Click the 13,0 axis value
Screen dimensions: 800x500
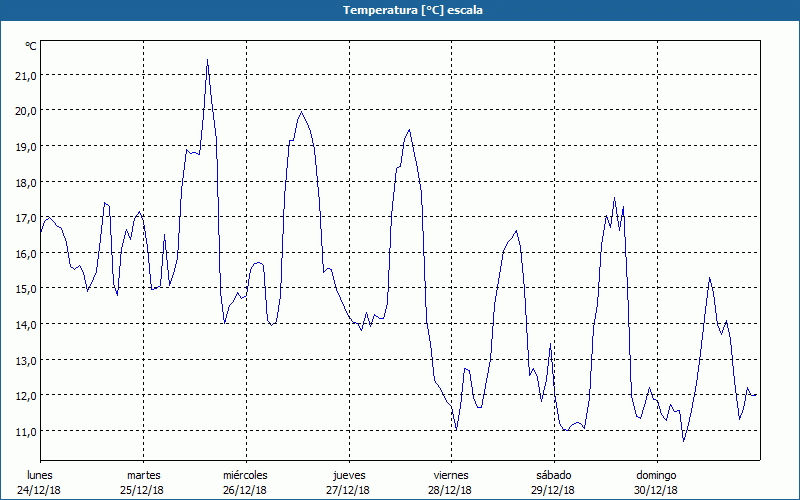pos(26,361)
